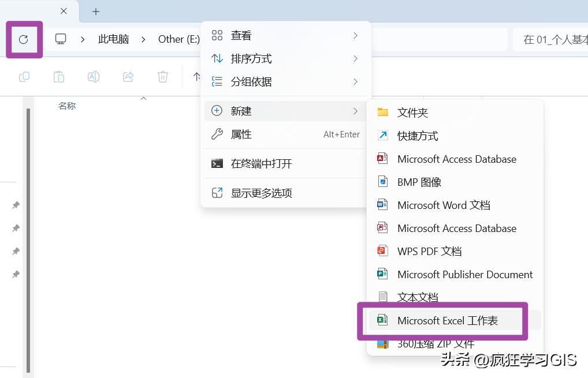Create first Microsoft Access Database above BMP 图像
Image resolution: width=588 pixels, height=378 pixels.
tap(455, 159)
